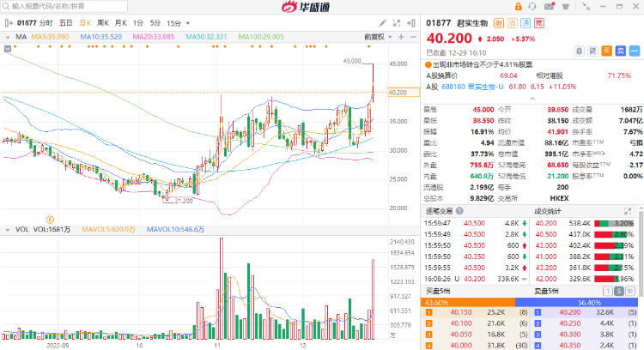This screenshot has width=644, height=350.
Task: Open A-share link 688180 君实生物-U
Action: [472, 87]
